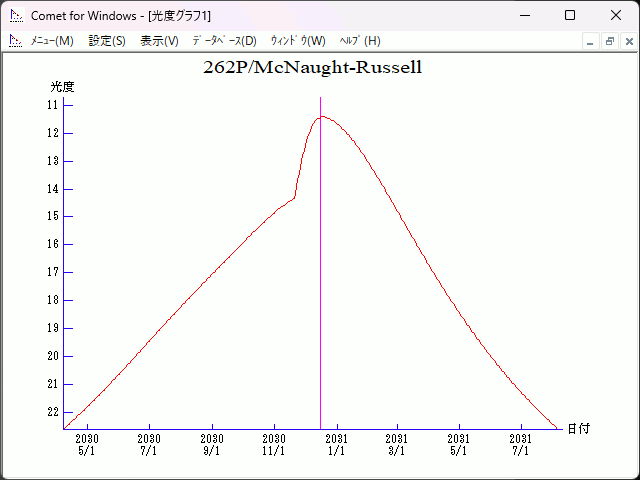Open the 表示(V) view menu
The width and height of the screenshot is (640, 480).
159,41
